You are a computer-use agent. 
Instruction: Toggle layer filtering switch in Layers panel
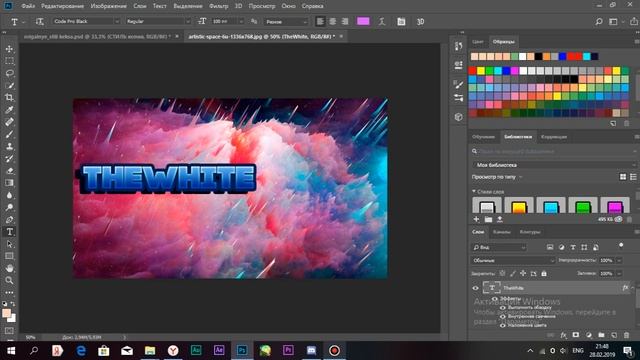[x=621, y=245]
